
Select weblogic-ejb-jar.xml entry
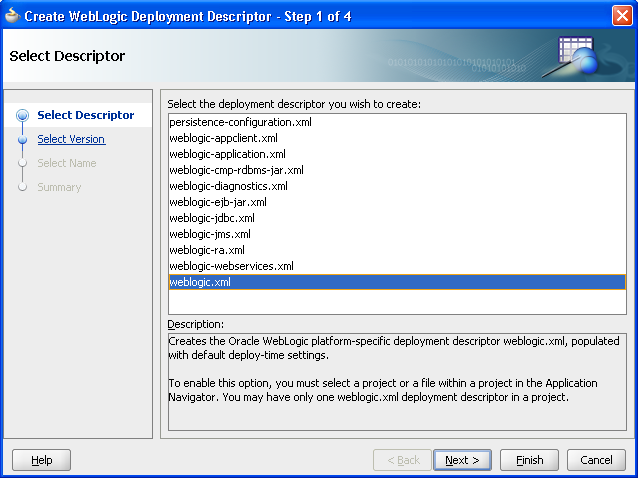217,202
